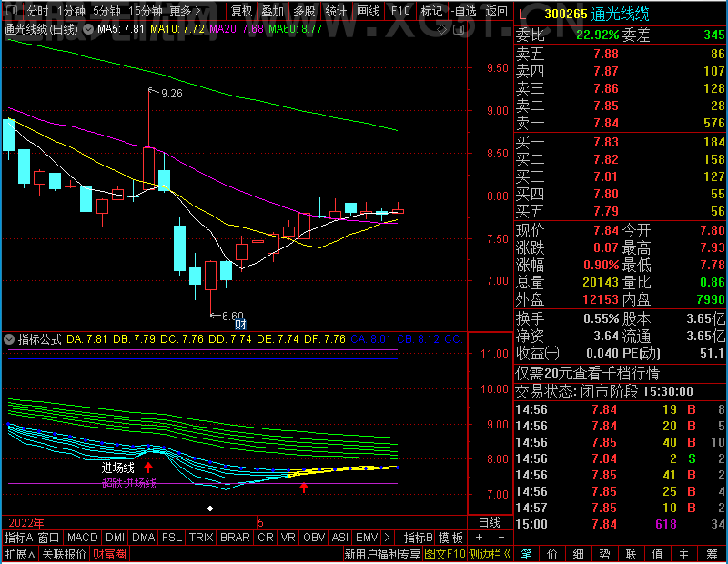
Task: Switch indicator to MACD
Action: 82,538
